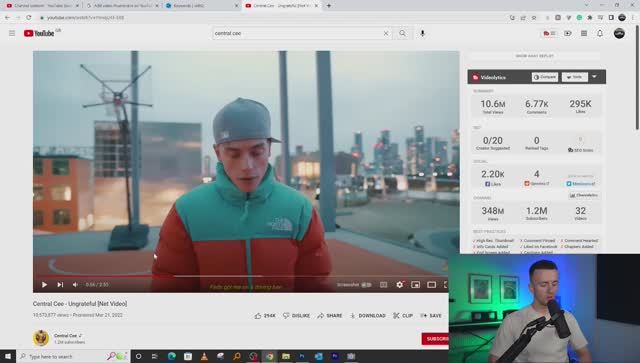Screen dimensions: 640x363
Task: Save video to a playlist
Action: click(x=431, y=316)
